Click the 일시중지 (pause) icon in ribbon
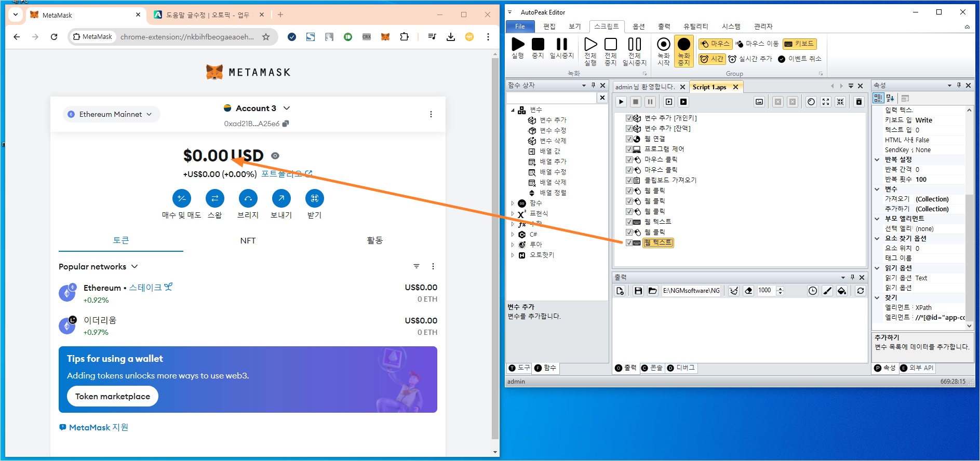This screenshot has height=461, width=980. tap(562, 45)
